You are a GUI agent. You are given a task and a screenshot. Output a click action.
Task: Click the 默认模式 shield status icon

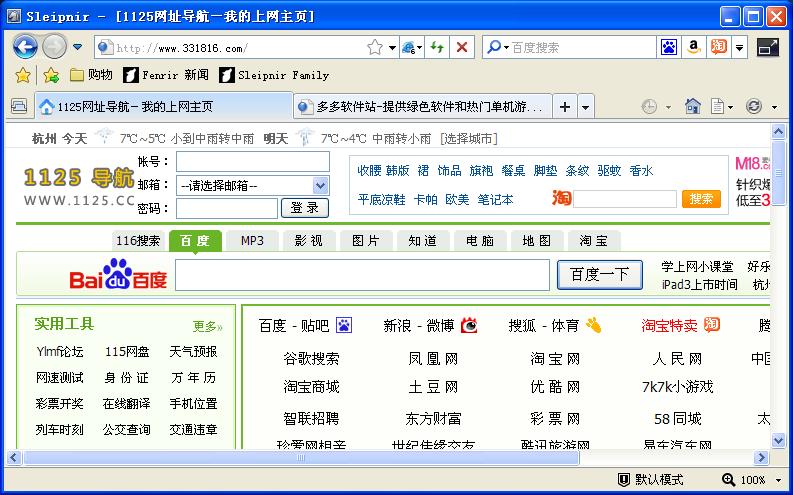[x=624, y=479]
